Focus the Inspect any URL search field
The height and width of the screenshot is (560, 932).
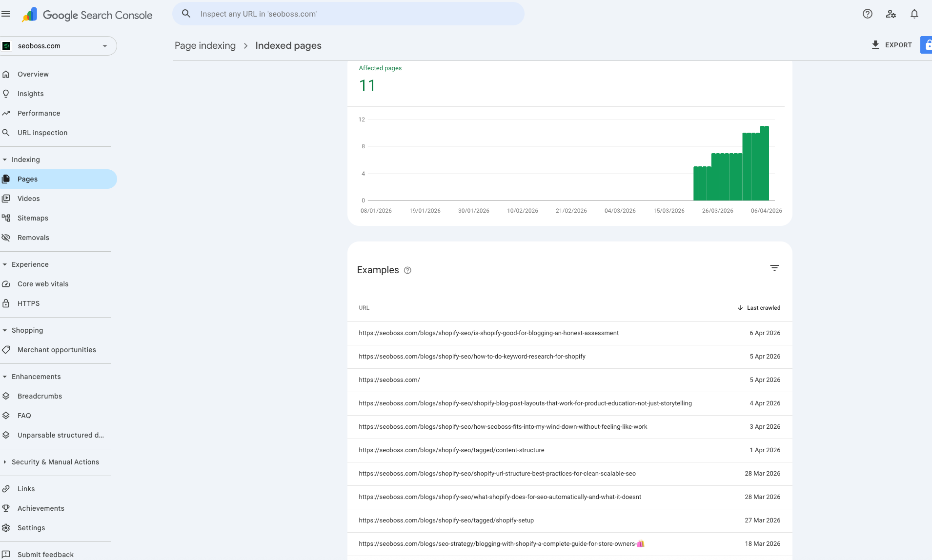348,14
